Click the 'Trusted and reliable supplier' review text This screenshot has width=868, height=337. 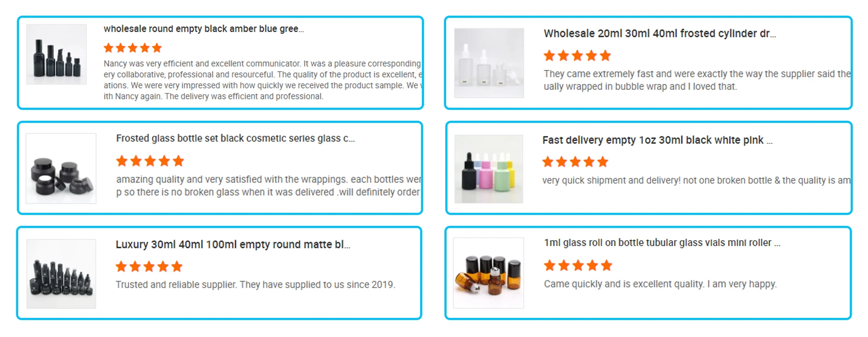255,285
